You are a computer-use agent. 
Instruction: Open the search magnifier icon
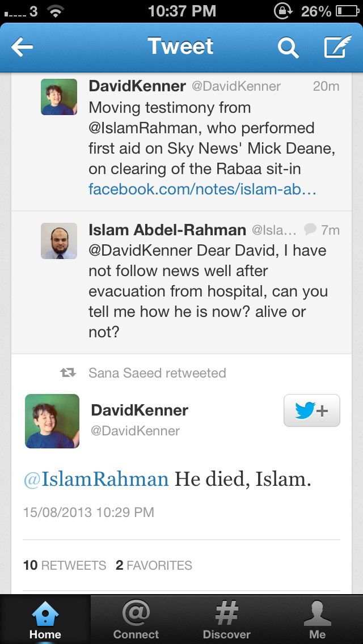(x=288, y=48)
